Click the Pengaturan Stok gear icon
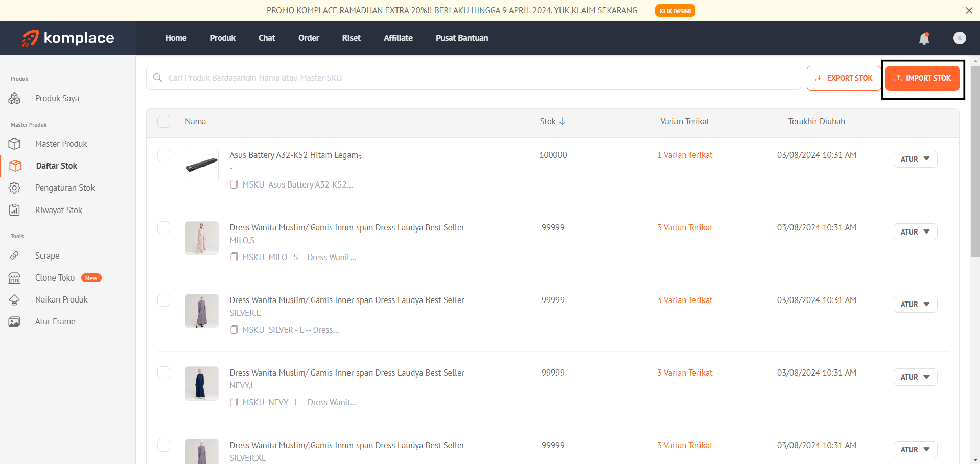 point(14,188)
